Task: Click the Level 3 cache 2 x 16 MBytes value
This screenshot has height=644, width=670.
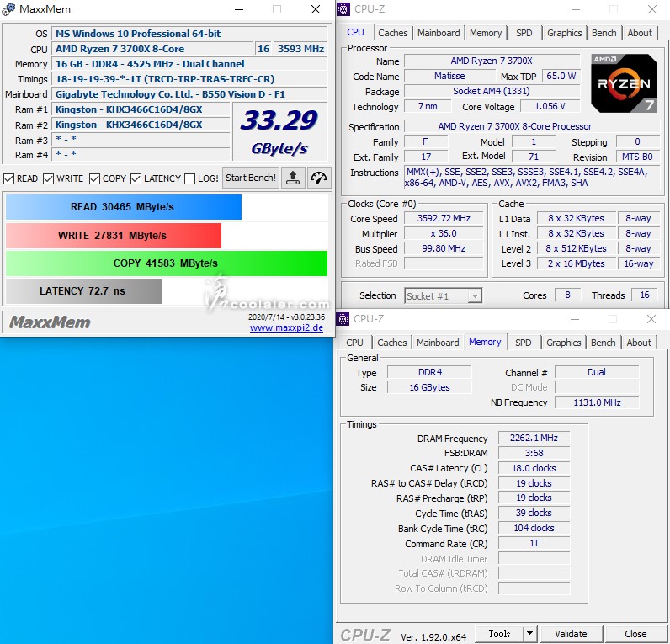Action: pos(576,263)
